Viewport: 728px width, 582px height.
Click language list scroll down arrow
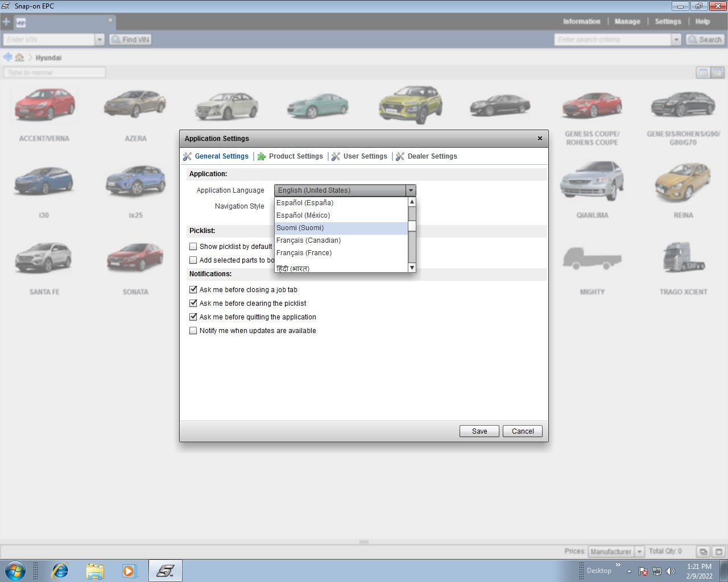(412, 268)
